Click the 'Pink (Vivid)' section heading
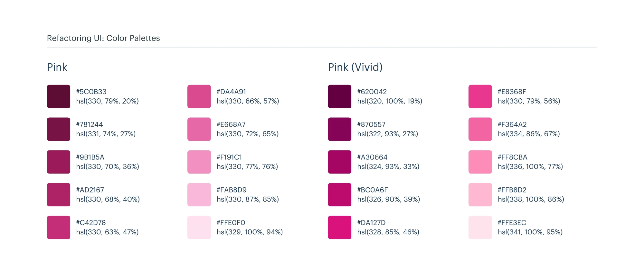Image resolution: width=644 pixels, height=279 pixels. (355, 67)
